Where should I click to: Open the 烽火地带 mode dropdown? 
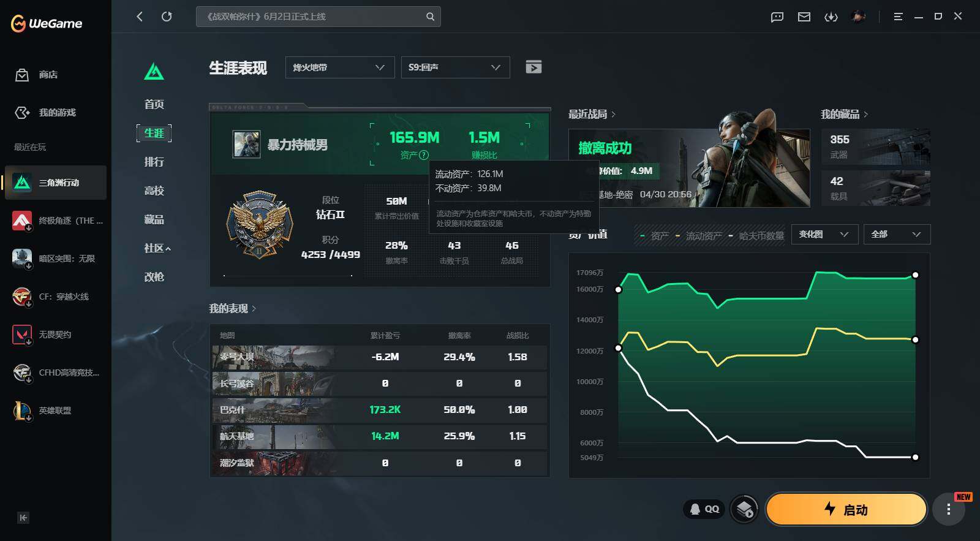[x=339, y=67]
